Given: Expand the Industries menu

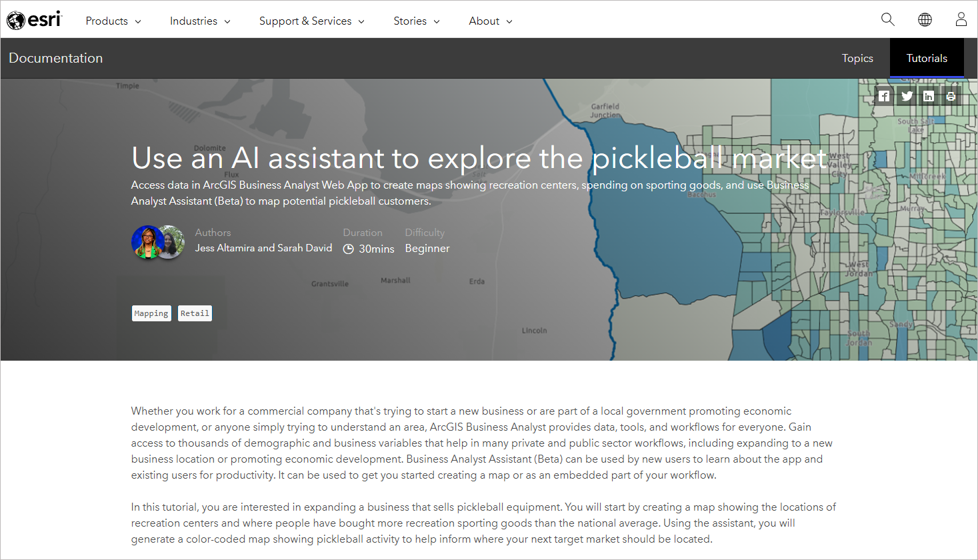Looking at the screenshot, I should tap(200, 21).
